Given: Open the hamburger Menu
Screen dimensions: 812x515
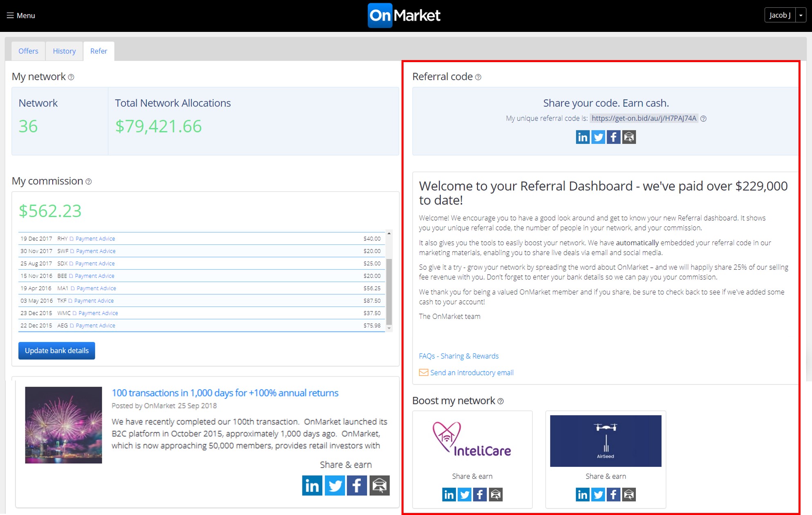Looking at the screenshot, I should click(x=20, y=16).
